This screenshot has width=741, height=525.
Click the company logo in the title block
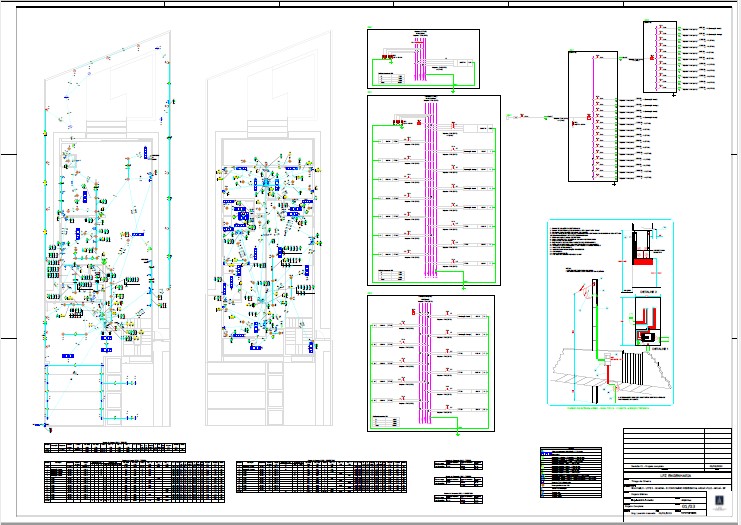(718, 502)
